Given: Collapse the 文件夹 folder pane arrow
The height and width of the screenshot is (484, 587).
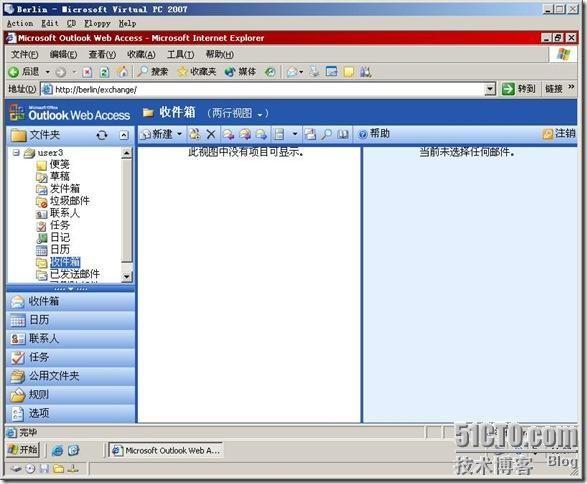Looking at the screenshot, I should (124, 135).
